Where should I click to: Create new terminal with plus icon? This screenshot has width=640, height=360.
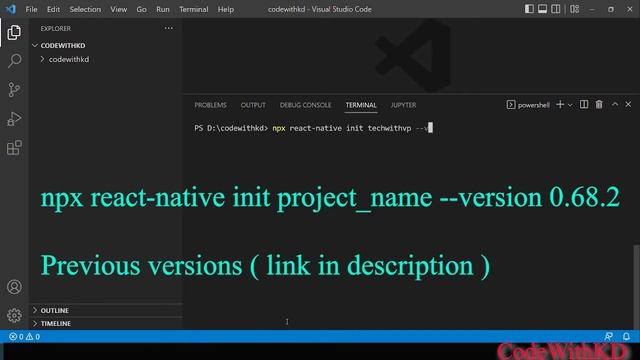point(560,105)
